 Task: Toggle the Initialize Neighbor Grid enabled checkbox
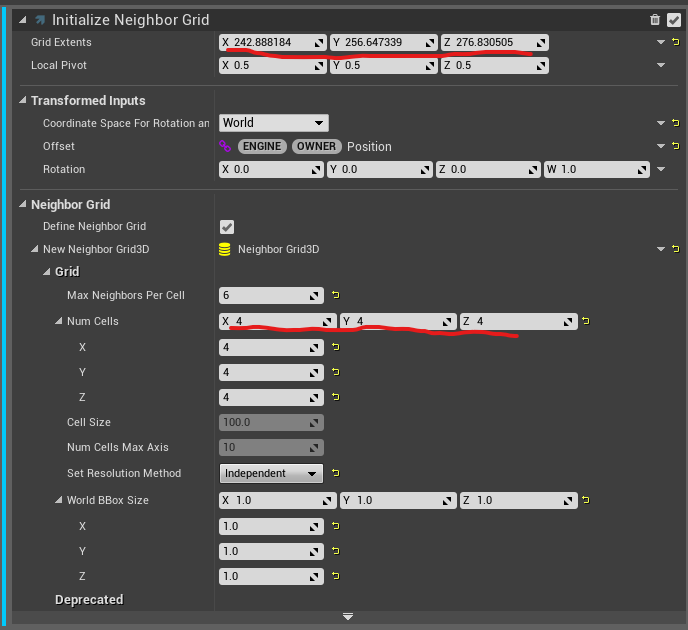[x=673, y=19]
